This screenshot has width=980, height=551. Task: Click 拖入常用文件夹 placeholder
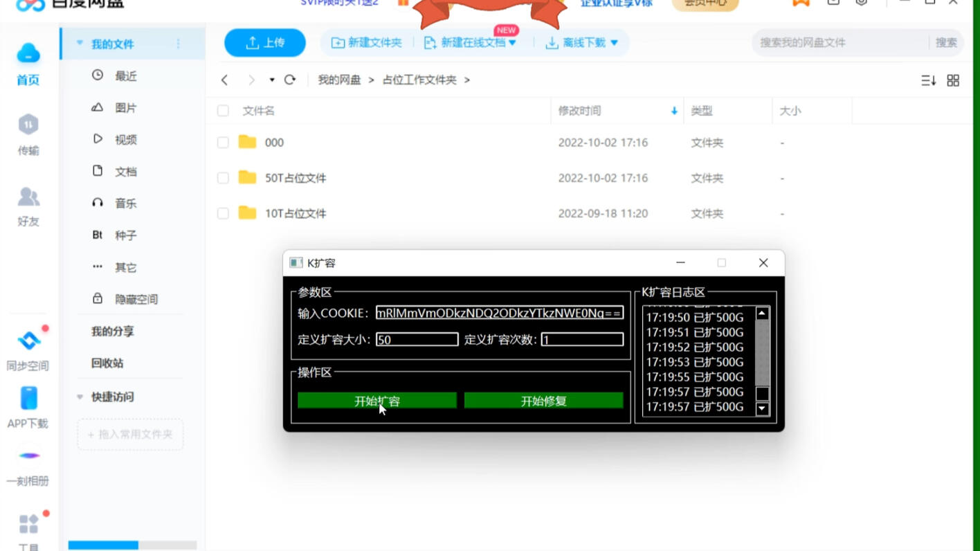pos(130,434)
